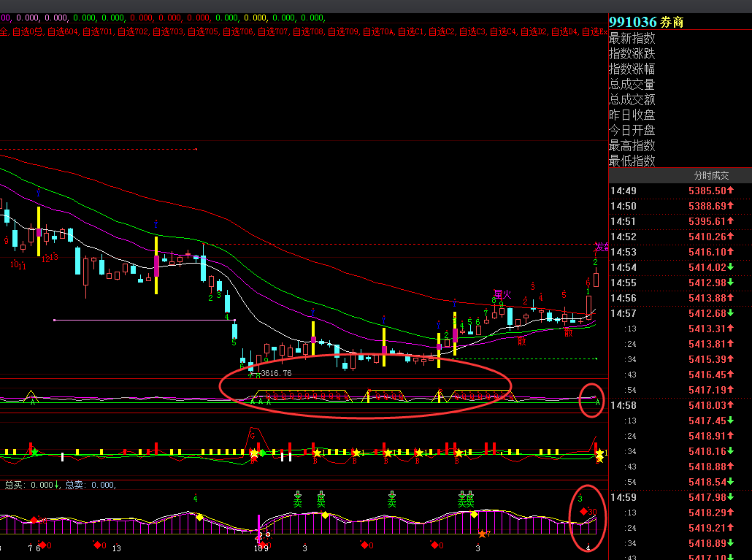Click the orange star marker labeled 7
The width and height of the screenshot is (752, 560).
click(482, 534)
